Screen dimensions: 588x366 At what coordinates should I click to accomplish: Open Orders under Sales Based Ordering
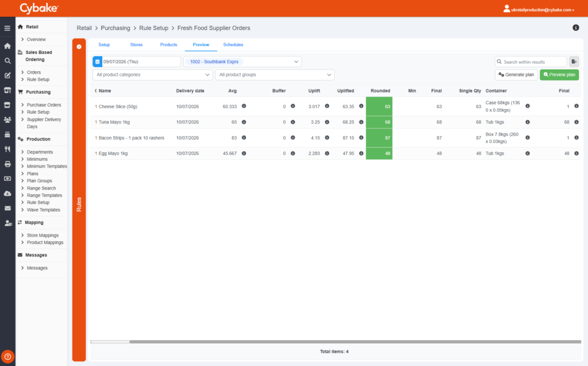tap(34, 72)
